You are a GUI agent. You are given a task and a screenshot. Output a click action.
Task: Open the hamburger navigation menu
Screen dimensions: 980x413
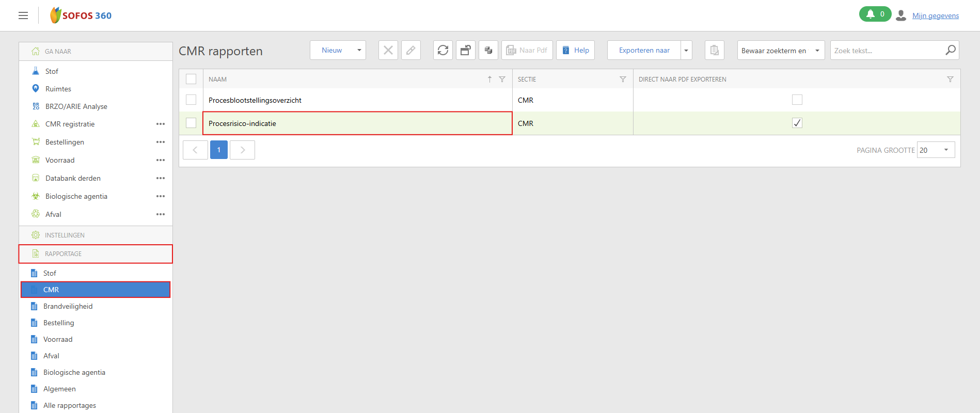(23, 15)
